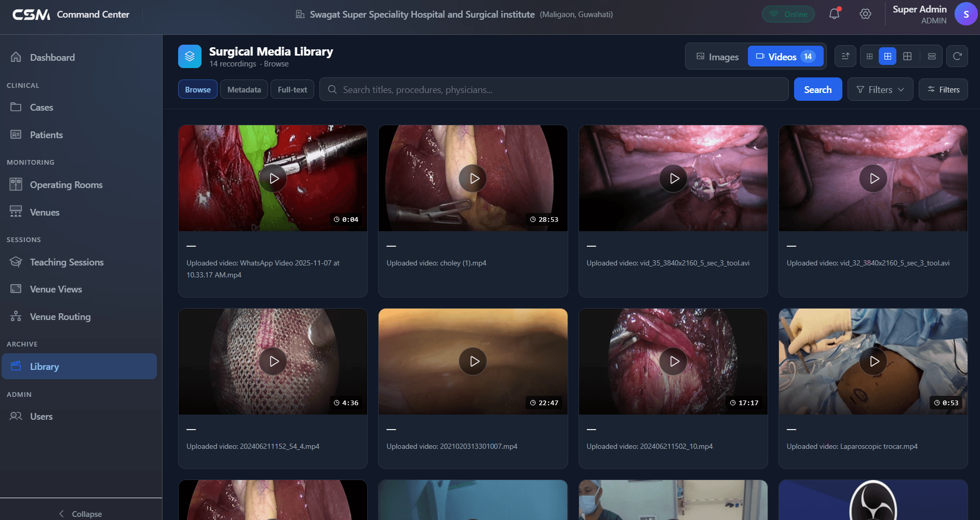This screenshot has height=520, width=980.
Task: Click the '14 recordings · Browse' subtitle
Action: (x=249, y=64)
